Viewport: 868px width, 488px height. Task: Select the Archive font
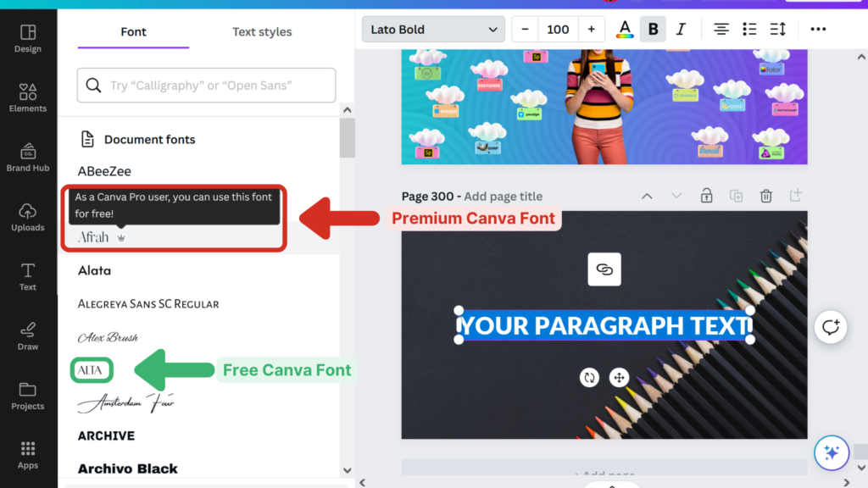106,436
